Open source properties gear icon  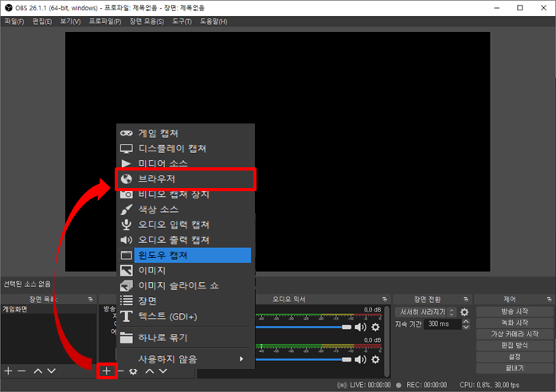[x=133, y=371]
